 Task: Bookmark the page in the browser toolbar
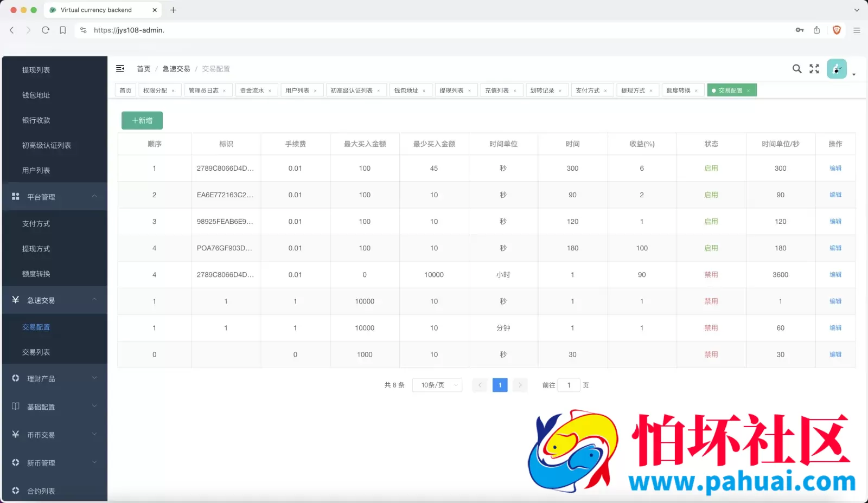point(63,30)
